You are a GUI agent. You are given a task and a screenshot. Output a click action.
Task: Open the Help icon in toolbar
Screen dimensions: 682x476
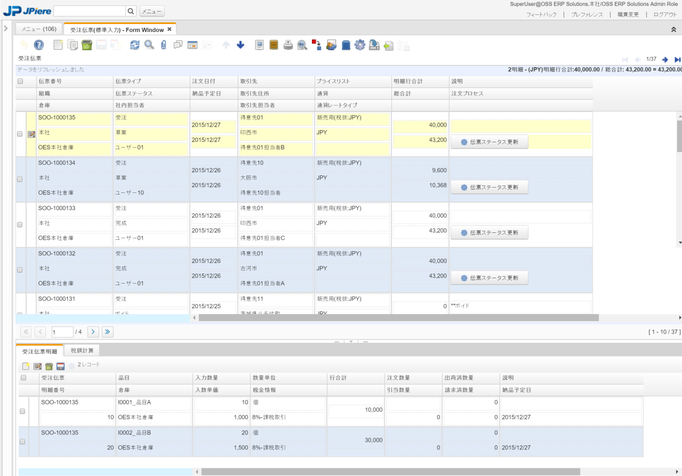pyautogui.click(x=39, y=45)
